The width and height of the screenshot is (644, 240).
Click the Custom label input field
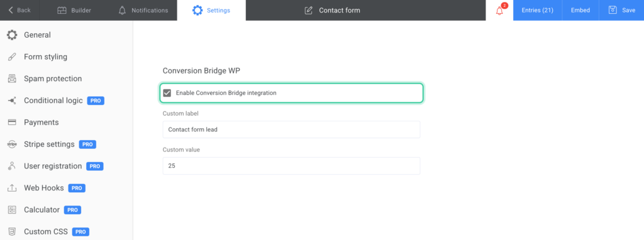click(291, 129)
